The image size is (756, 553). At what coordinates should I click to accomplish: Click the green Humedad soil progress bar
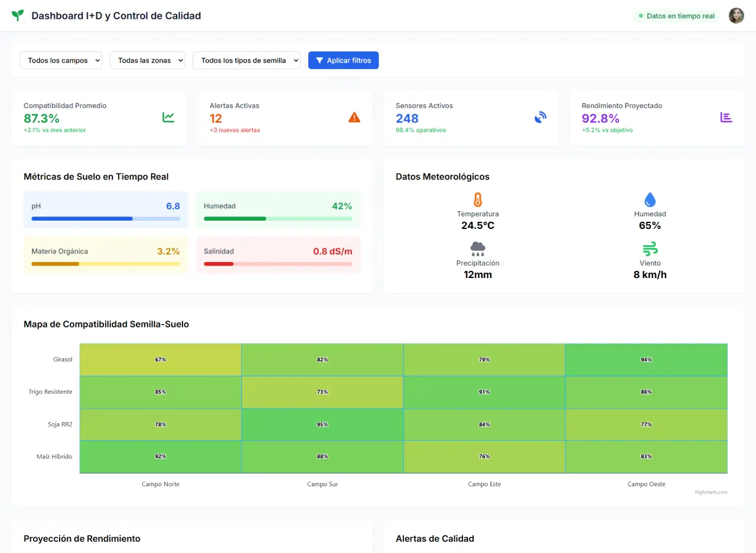[x=278, y=218]
